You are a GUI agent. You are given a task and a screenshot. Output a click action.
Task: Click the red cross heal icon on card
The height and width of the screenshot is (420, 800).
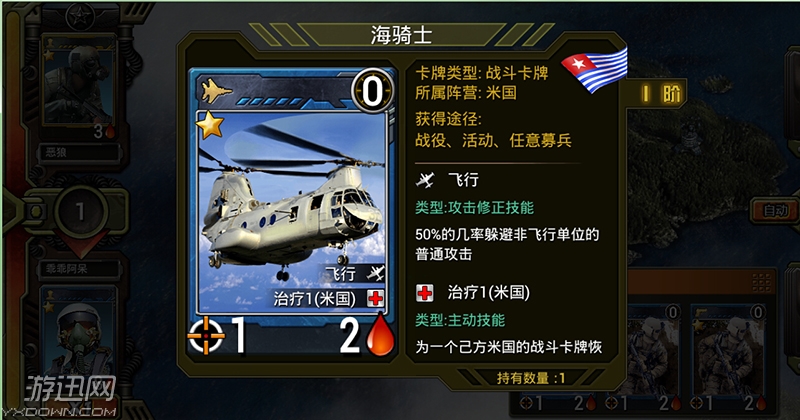(x=376, y=299)
